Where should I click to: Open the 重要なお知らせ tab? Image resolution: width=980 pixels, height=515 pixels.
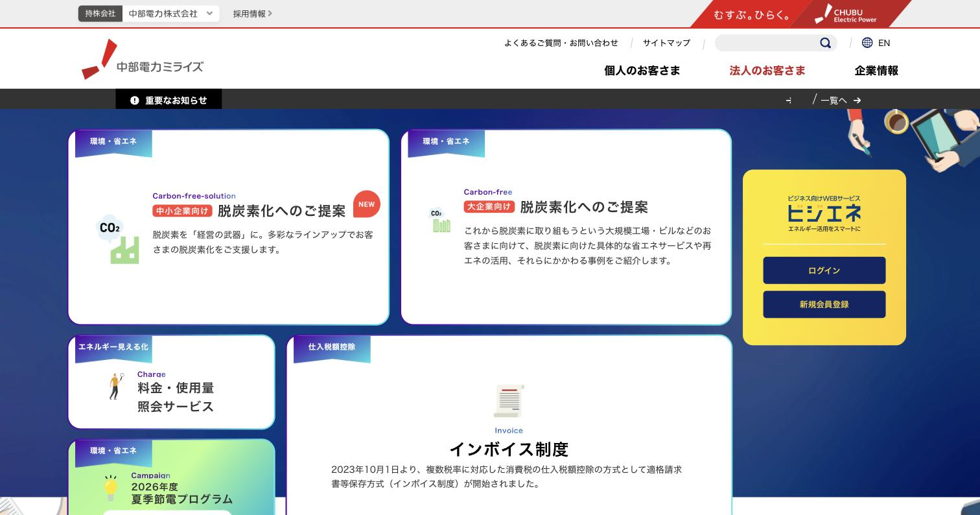[x=169, y=99]
